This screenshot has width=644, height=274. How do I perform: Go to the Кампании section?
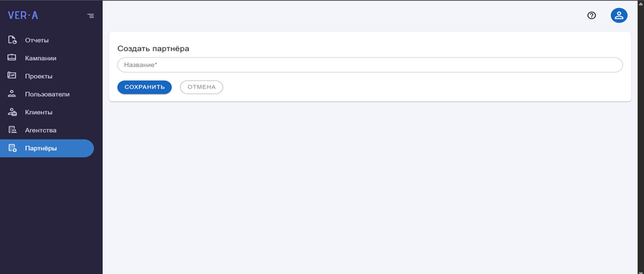click(x=47, y=58)
